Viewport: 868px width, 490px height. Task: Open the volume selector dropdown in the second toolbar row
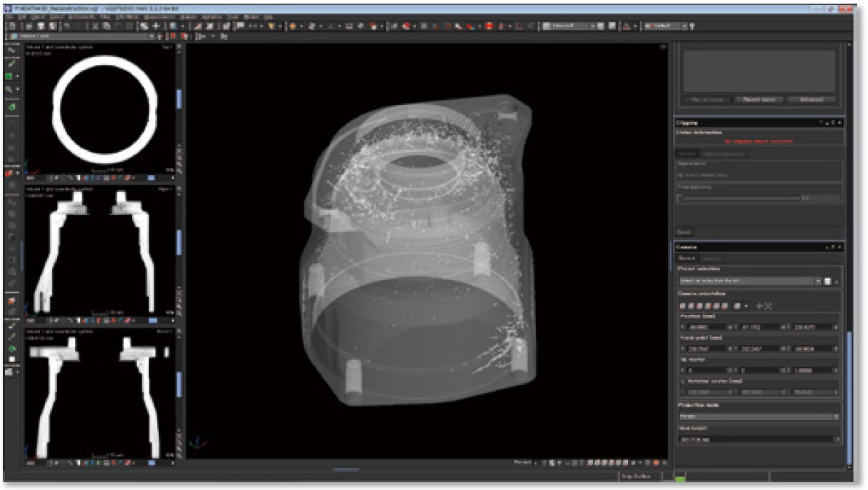coord(83,36)
